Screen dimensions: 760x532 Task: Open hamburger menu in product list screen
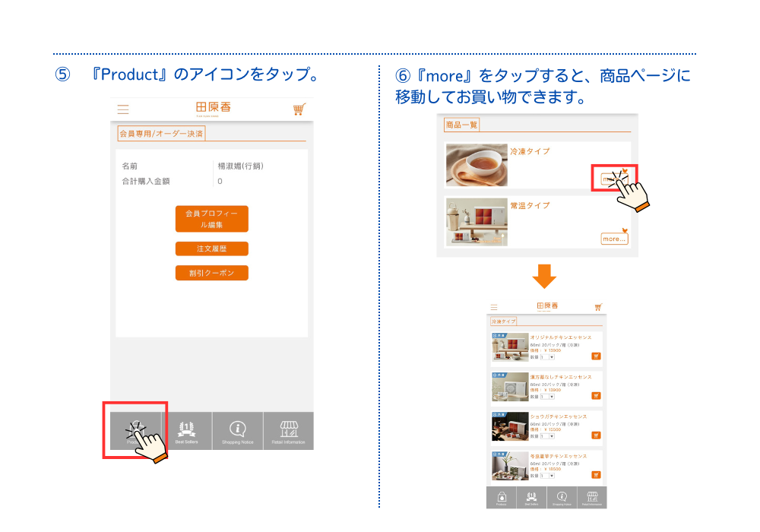(494, 307)
